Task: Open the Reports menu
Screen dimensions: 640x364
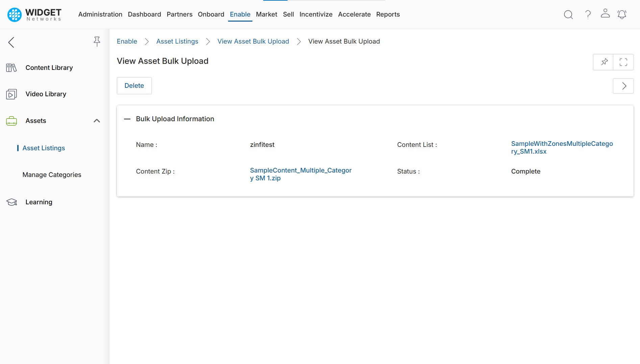Action: pos(388,15)
